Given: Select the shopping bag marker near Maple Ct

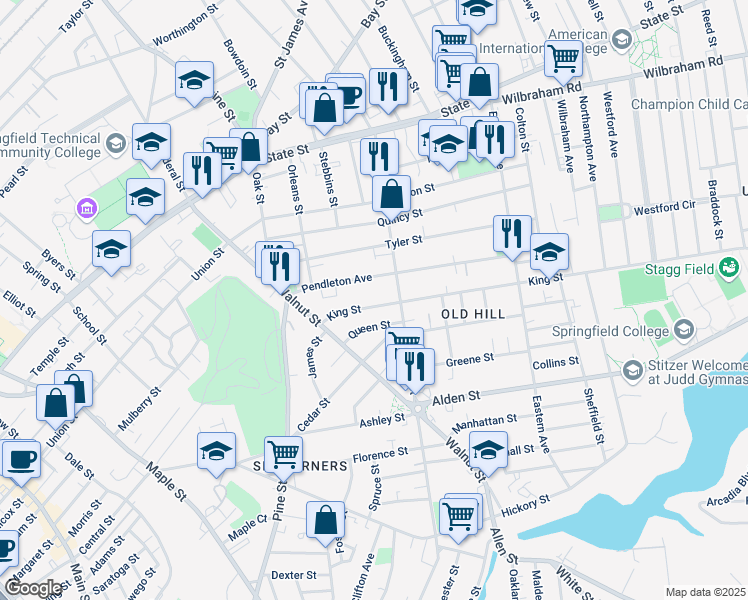Looking at the screenshot, I should (x=325, y=521).
